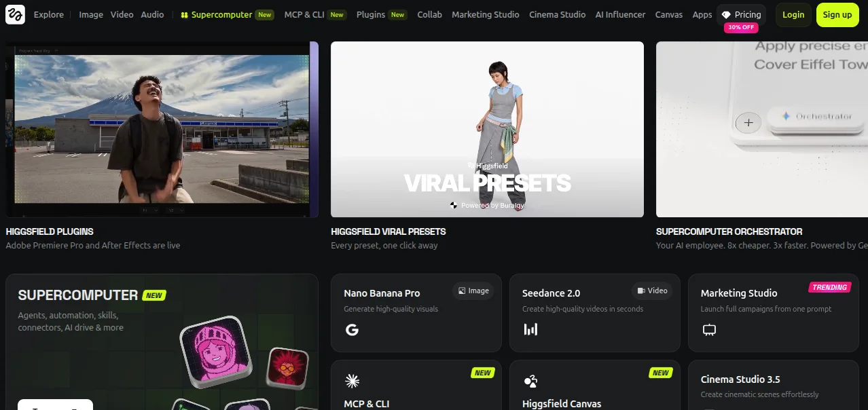Viewport: 868px width, 410px height.
Task: Open the Higgsfield Canvas card
Action: point(594,385)
